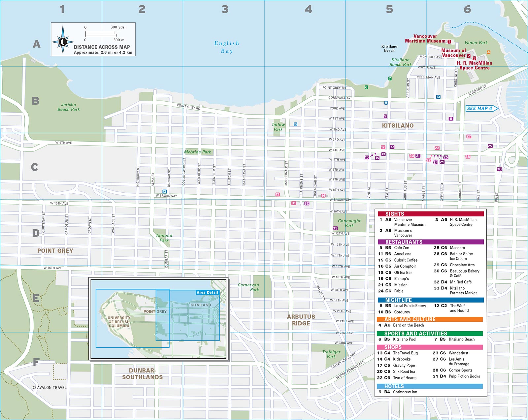
Task: Click purple restaurant marker 9 on York Ave
Action: 385,116
